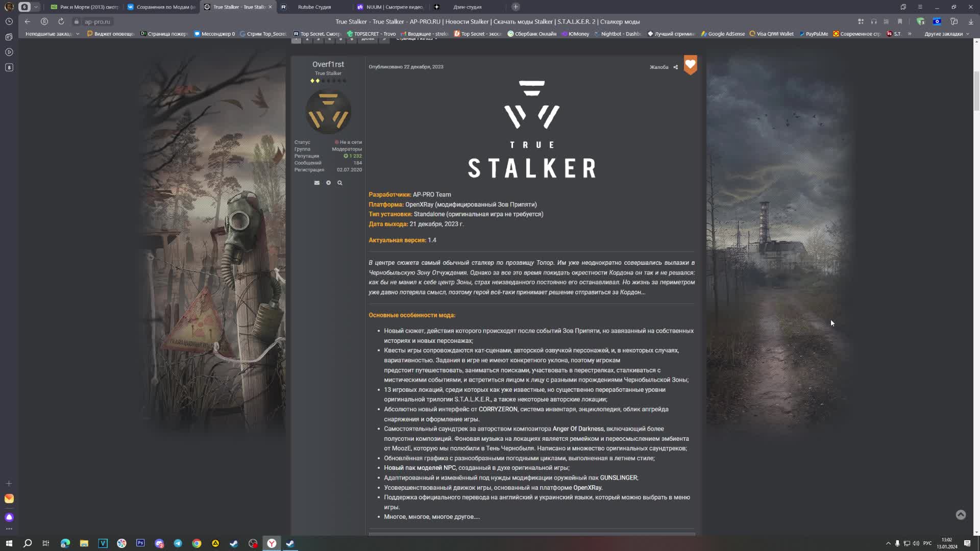Open the extensions panel toolbar icon
The width and height of the screenshot is (980, 551).
coord(954,21)
